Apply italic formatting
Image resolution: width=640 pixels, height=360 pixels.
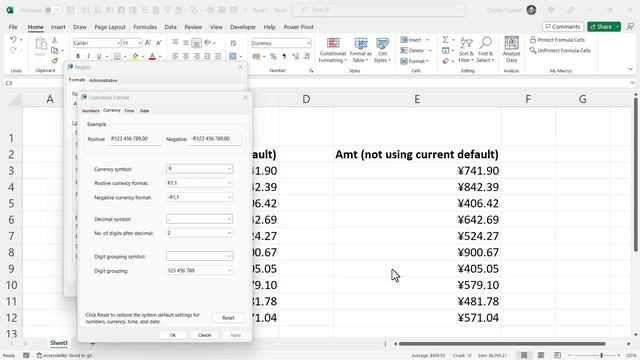[x=88, y=56]
